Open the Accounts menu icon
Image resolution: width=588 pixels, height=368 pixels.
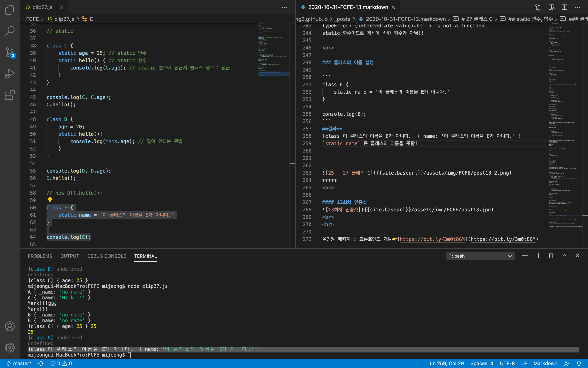click(x=10, y=326)
